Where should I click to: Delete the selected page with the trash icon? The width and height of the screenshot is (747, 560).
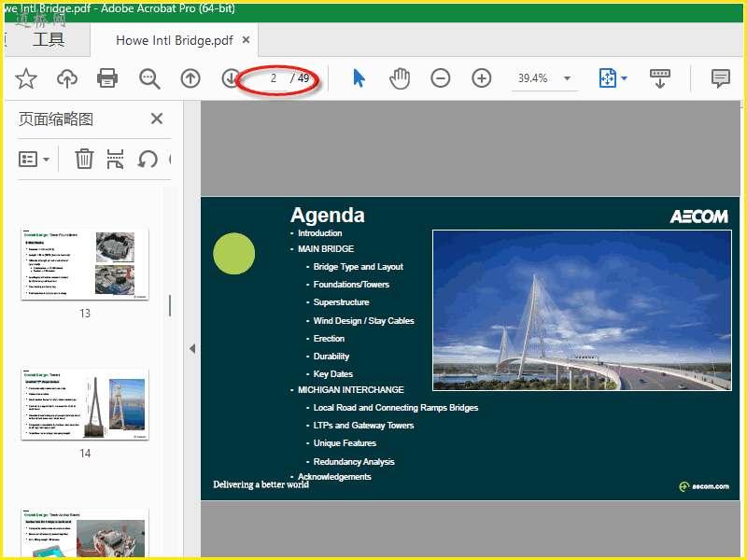[x=84, y=159]
